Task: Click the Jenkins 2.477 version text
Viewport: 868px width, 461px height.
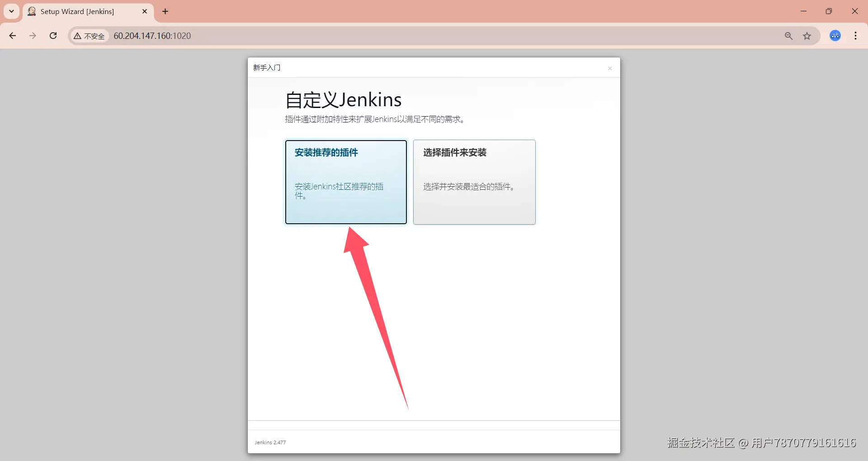Action: pos(270,442)
